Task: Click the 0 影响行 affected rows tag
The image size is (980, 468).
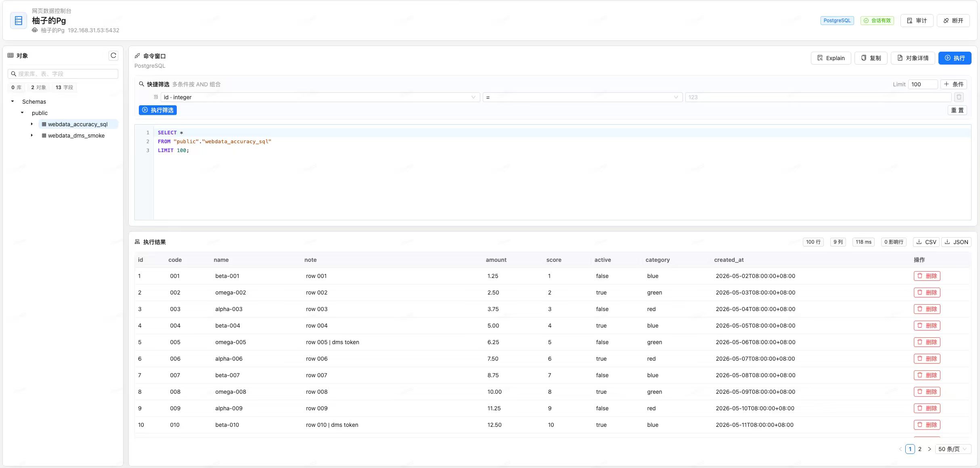Action: tap(894, 242)
